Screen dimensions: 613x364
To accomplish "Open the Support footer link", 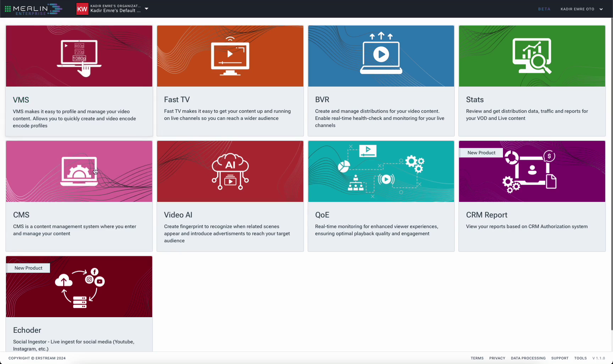I will (560, 358).
